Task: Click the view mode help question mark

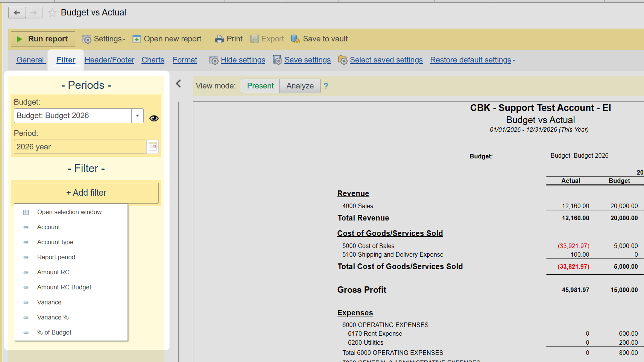Action: (326, 86)
